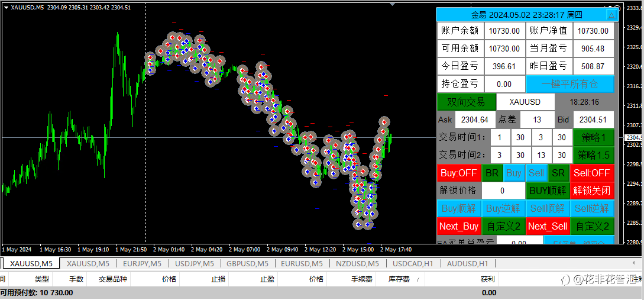Open the dropdown arrow beside XAUUSD,M5 chart title
Image resolution: width=644 pixels, height=300 pixels.
[x=5, y=8]
